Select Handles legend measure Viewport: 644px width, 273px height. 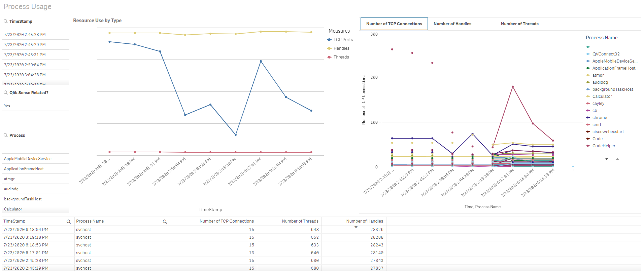tap(338, 48)
